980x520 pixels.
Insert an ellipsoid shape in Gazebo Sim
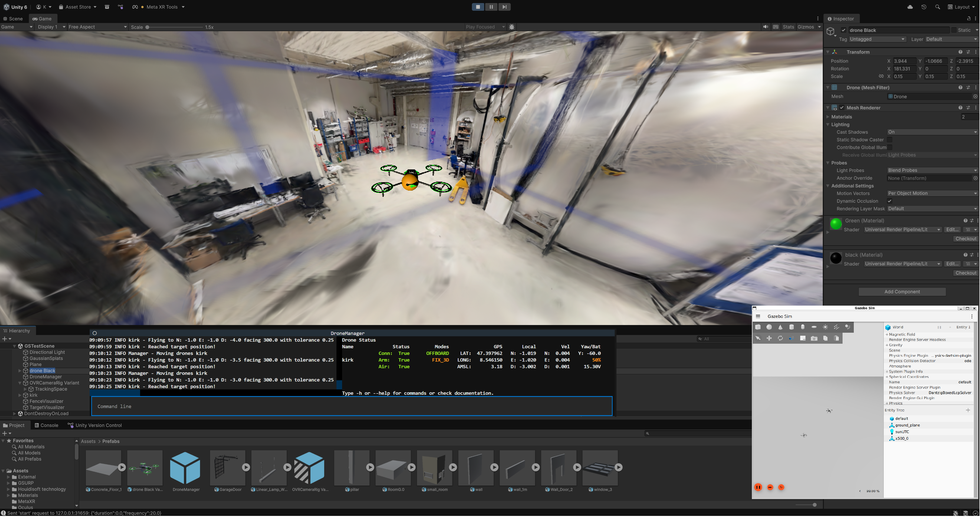pyautogui.click(x=814, y=327)
